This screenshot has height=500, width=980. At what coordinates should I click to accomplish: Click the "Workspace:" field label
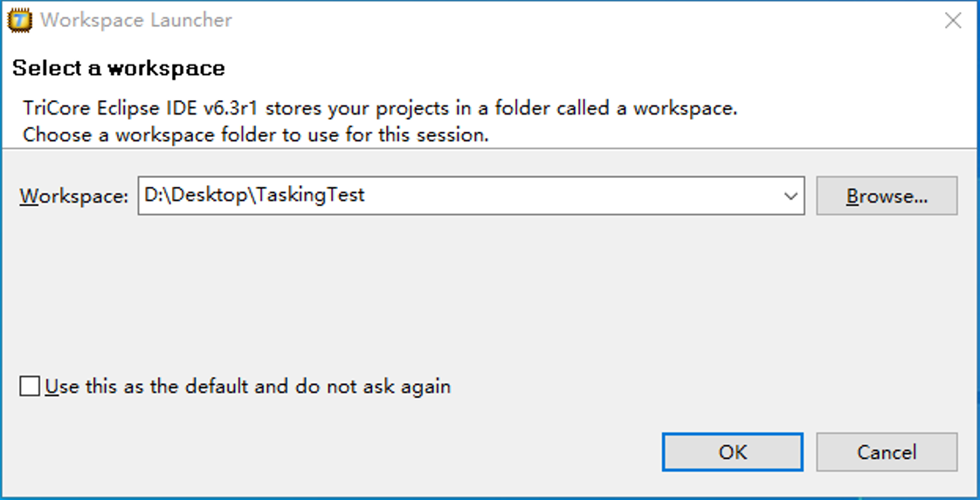(x=73, y=196)
